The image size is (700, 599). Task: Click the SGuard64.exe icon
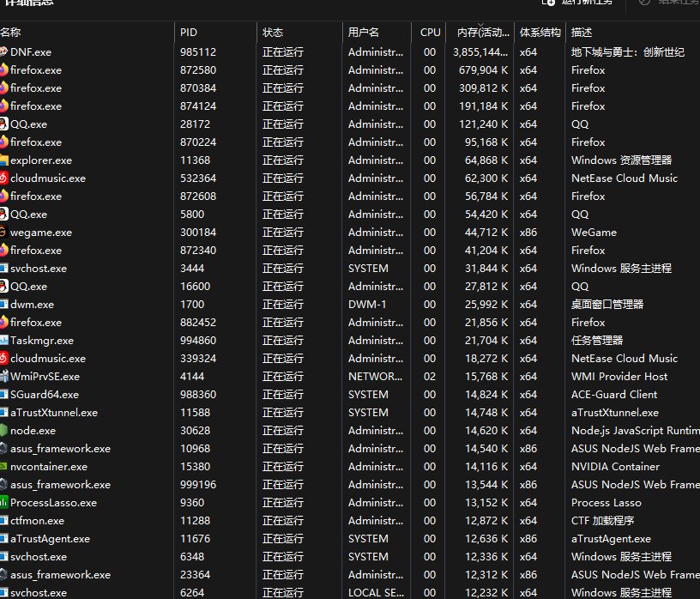[x=3, y=395]
